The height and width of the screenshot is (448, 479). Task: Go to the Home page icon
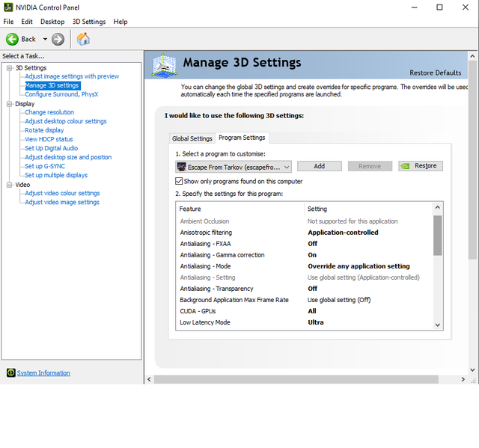coord(83,39)
